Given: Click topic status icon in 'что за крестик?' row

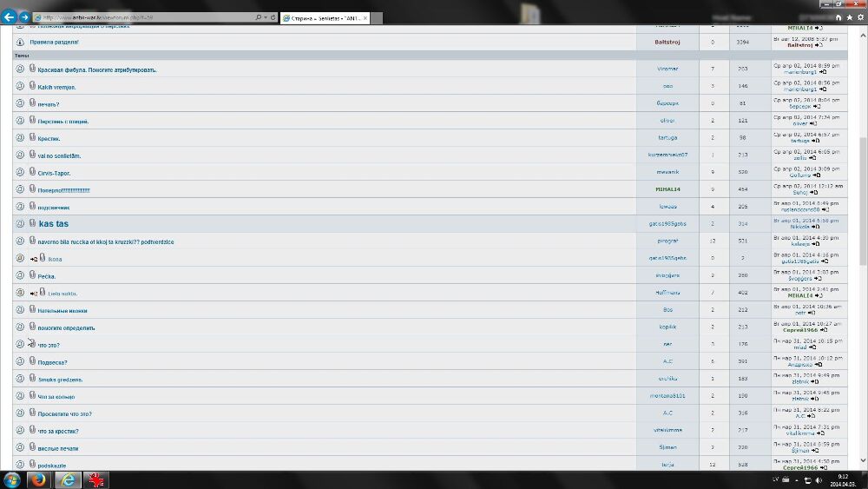Looking at the screenshot, I should tap(20, 430).
